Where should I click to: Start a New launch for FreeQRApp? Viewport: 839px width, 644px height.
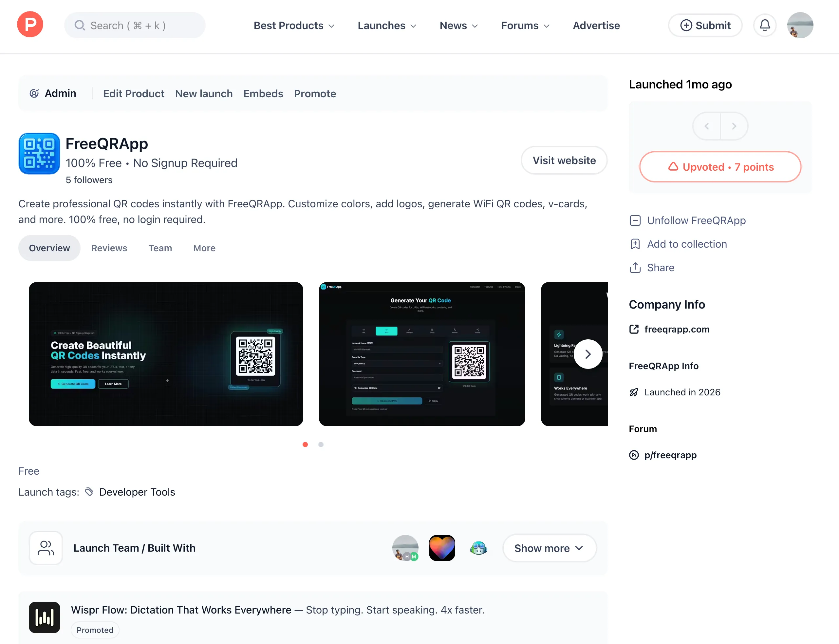pyautogui.click(x=204, y=94)
